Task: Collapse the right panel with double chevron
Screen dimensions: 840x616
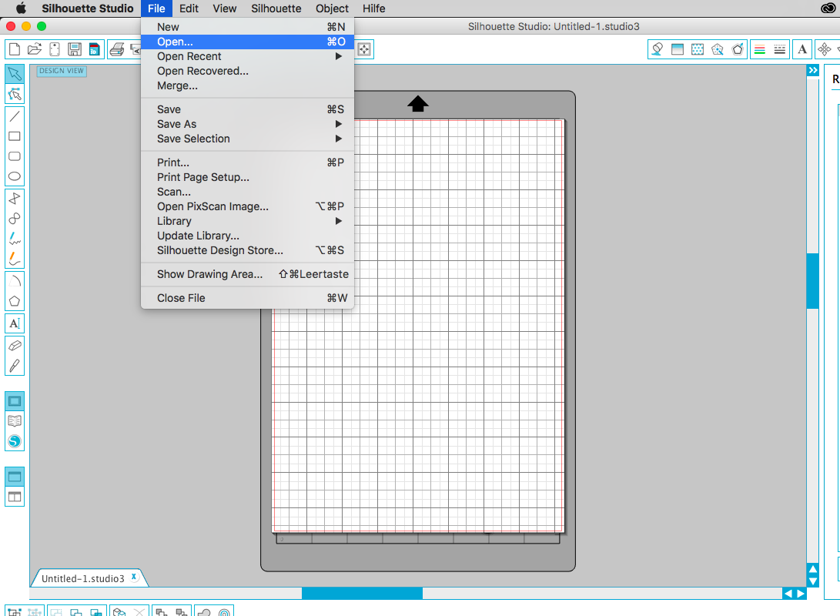Action: point(813,70)
